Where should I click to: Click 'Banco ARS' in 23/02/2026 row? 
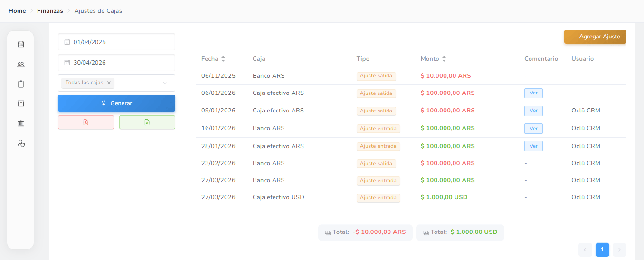pos(269,163)
